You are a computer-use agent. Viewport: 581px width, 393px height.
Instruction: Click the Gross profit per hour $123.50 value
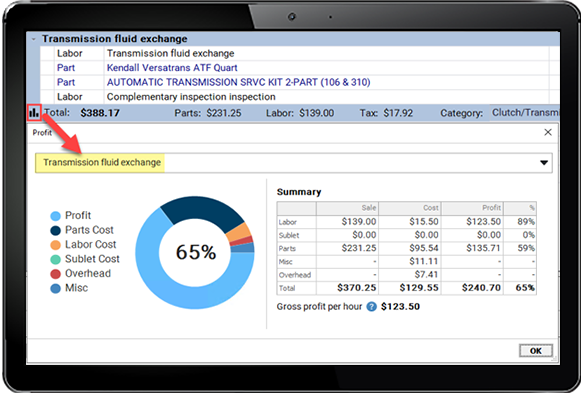pos(400,307)
